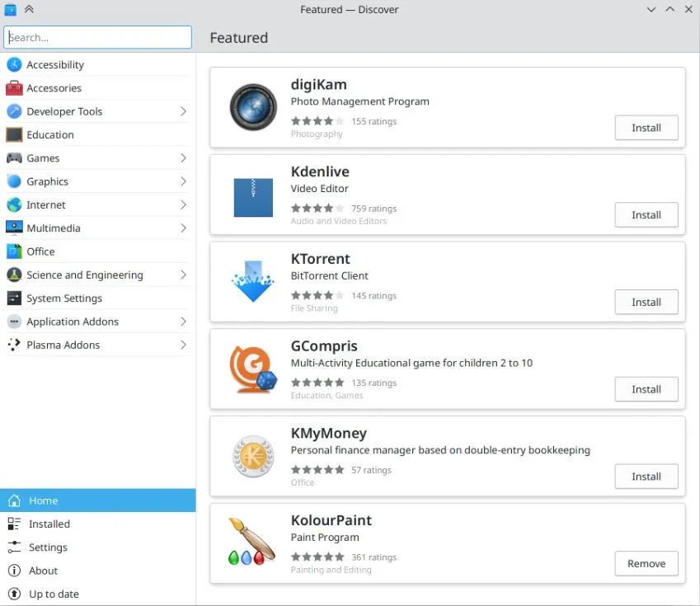Click the Up to date status icon
The height and width of the screenshot is (606, 700).
[16, 594]
